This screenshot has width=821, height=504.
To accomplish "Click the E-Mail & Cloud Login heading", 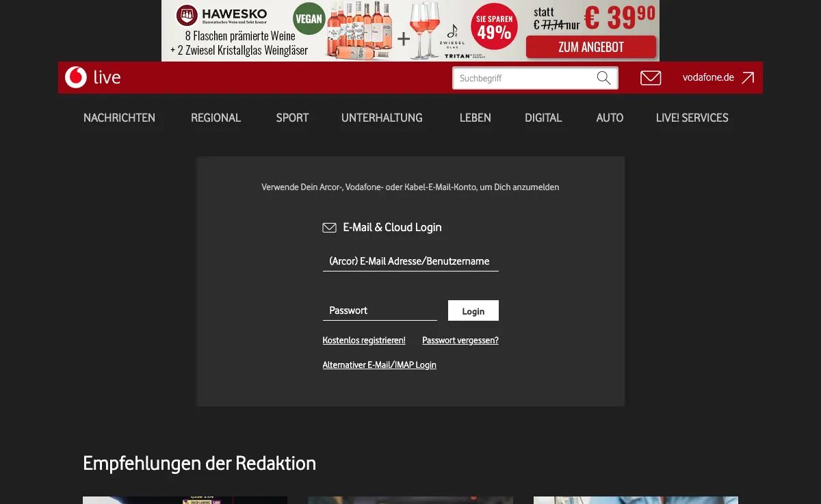I will point(392,227).
